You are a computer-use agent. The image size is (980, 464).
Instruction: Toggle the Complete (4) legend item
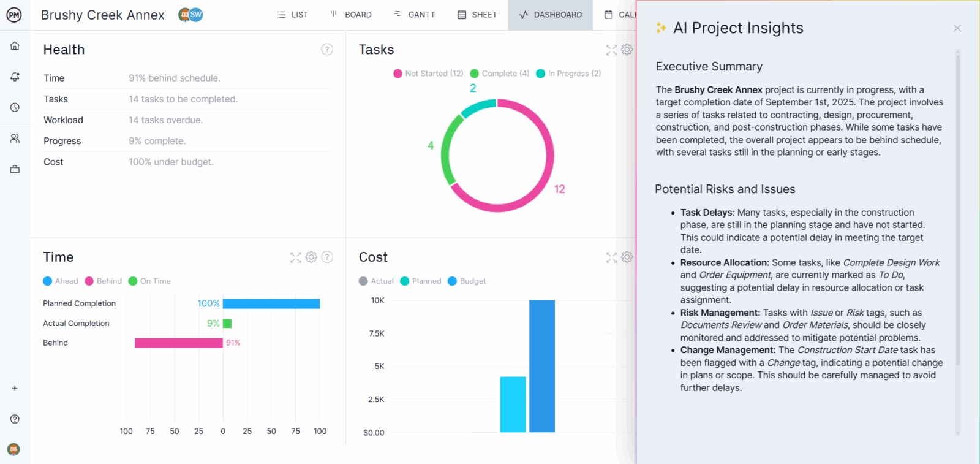[500, 74]
